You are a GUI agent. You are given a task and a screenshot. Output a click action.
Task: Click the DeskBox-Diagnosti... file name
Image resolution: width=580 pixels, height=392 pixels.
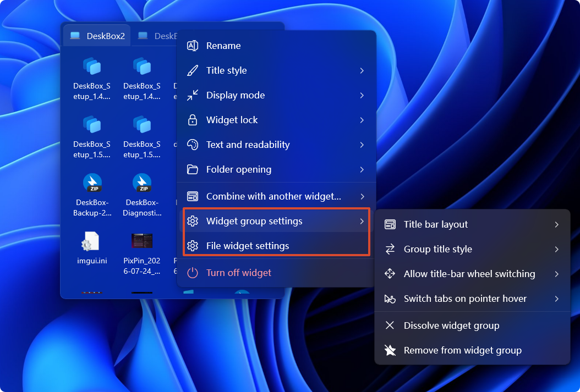(x=142, y=208)
